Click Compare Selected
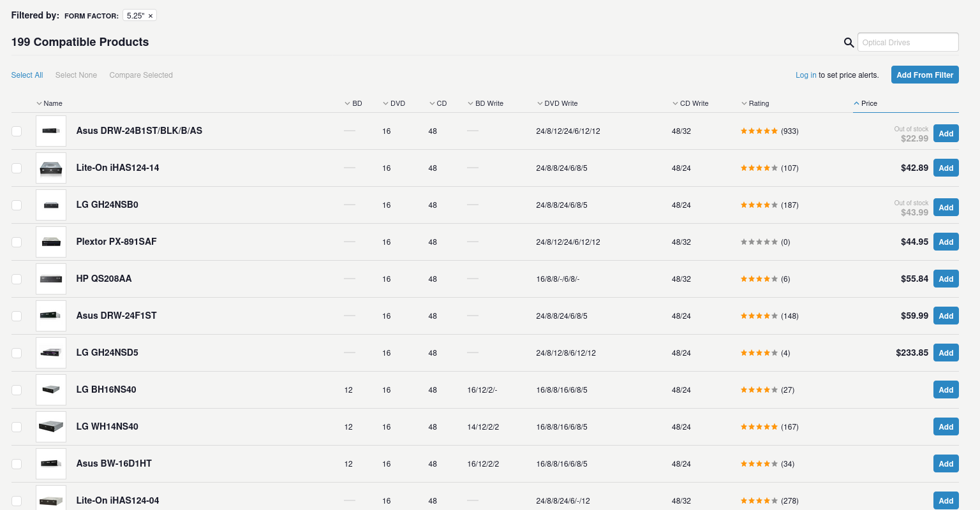Image resolution: width=980 pixels, height=510 pixels. click(x=141, y=75)
